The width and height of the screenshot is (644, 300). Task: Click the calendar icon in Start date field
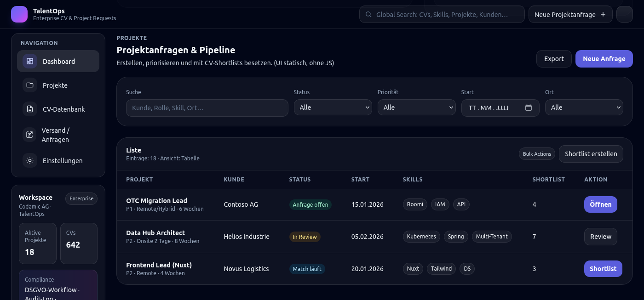click(x=529, y=108)
